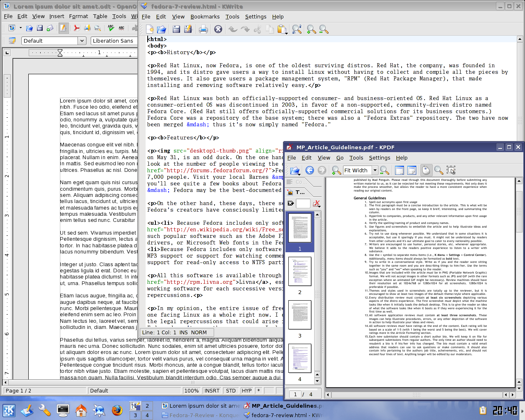Run OpenOffice spellcheck ABC icon

coord(111,28)
